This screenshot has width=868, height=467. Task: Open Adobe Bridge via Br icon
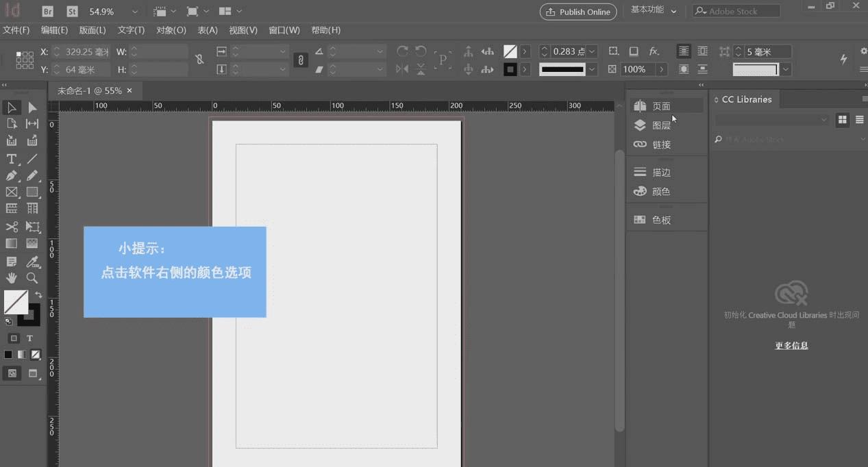pos(48,12)
